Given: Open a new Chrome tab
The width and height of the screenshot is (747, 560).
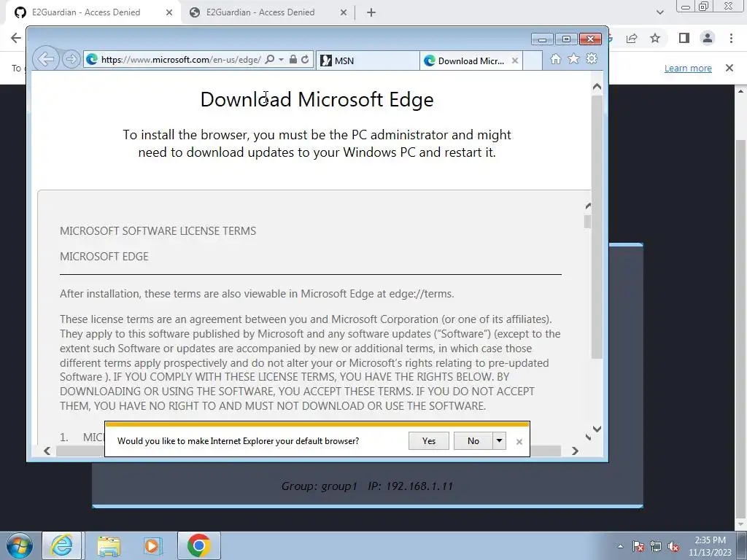Looking at the screenshot, I should pyautogui.click(x=371, y=12).
